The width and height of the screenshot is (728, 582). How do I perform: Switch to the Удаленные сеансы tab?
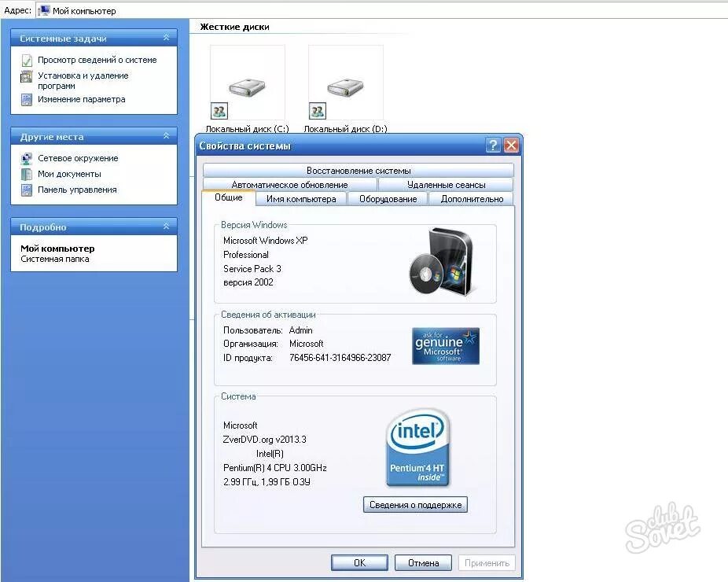pyautogui.click(x=446, y=184)
